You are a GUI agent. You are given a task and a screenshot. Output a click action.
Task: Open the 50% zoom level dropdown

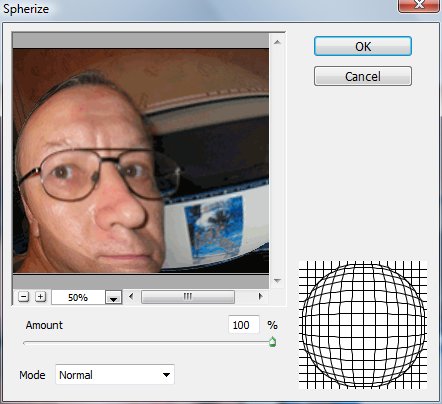tap(114, 297)
